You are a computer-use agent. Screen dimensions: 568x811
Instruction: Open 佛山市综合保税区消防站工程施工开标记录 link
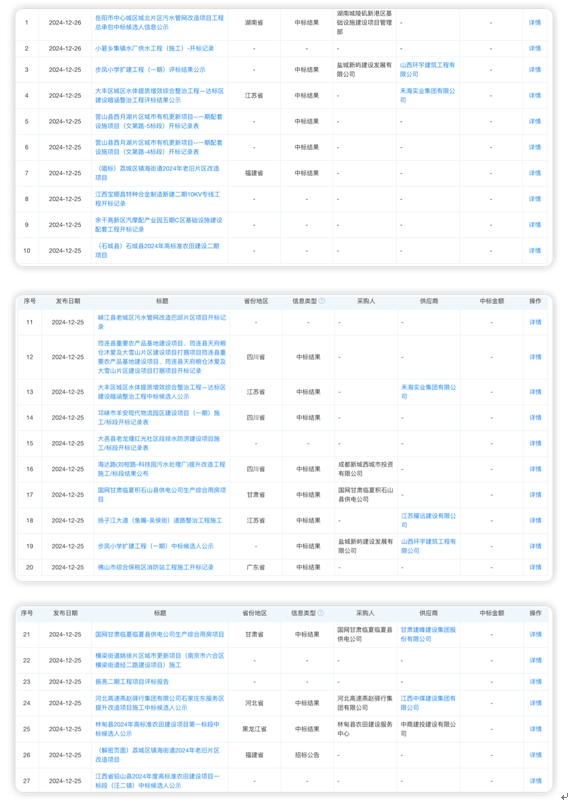pos(155,567)
